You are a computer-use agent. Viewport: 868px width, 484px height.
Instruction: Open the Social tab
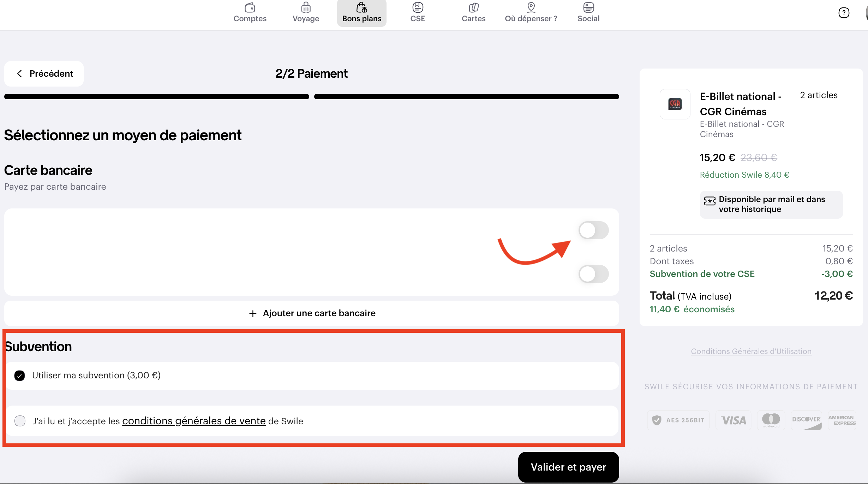point(588,13)
